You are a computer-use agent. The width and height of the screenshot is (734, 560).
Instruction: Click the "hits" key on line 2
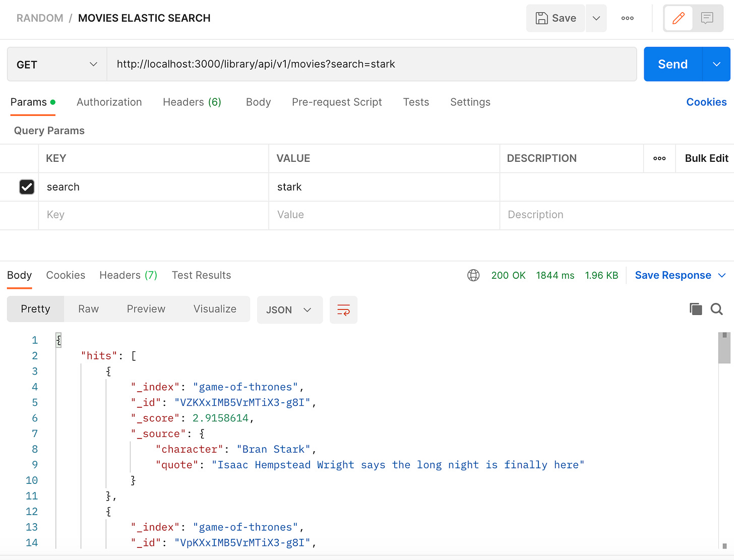pos(99,356)
